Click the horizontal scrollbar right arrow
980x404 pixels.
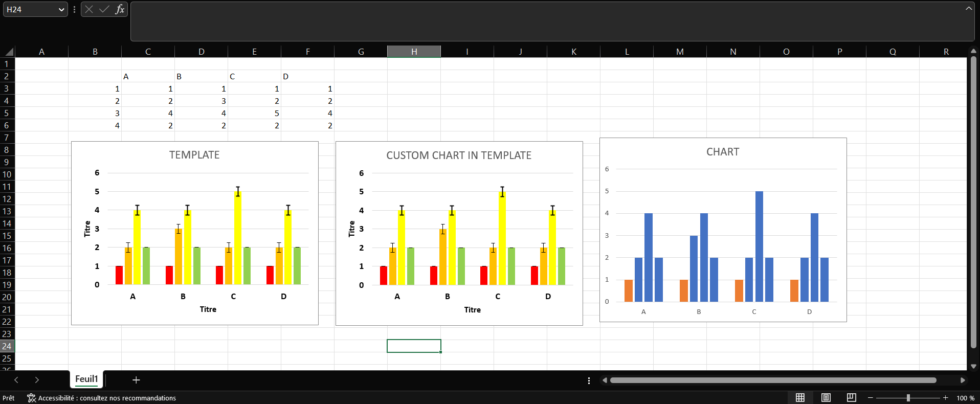click(x=963, y=380)
